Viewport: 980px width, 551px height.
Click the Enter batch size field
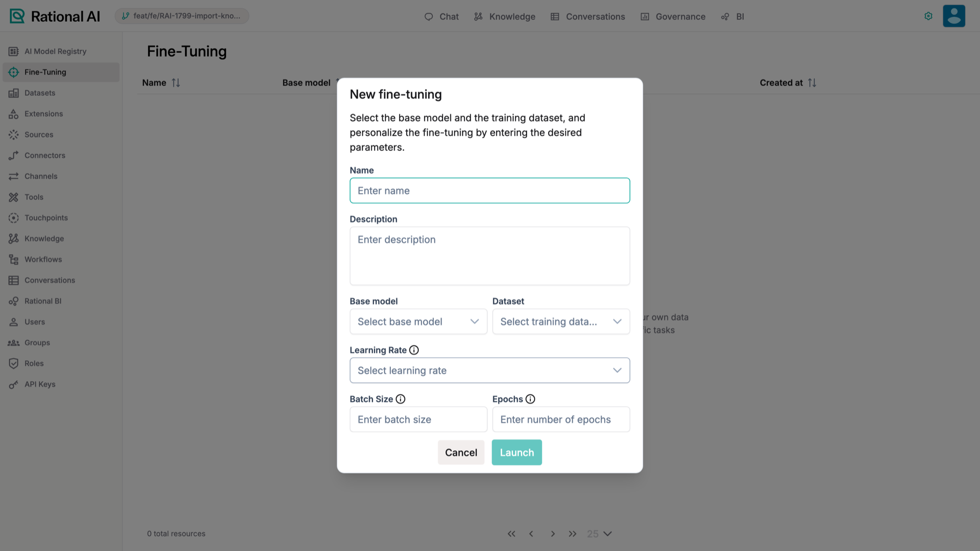pyautogui.click(x=418, y=419)
